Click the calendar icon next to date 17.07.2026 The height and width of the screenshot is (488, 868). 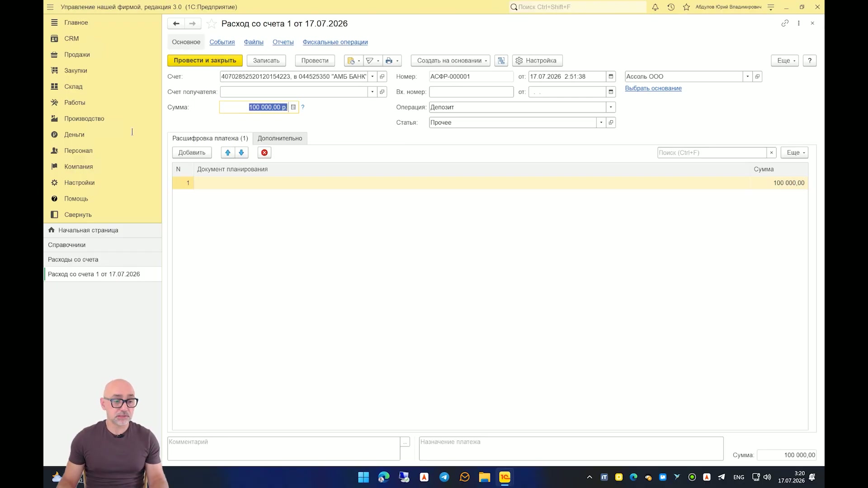point(611,76)
